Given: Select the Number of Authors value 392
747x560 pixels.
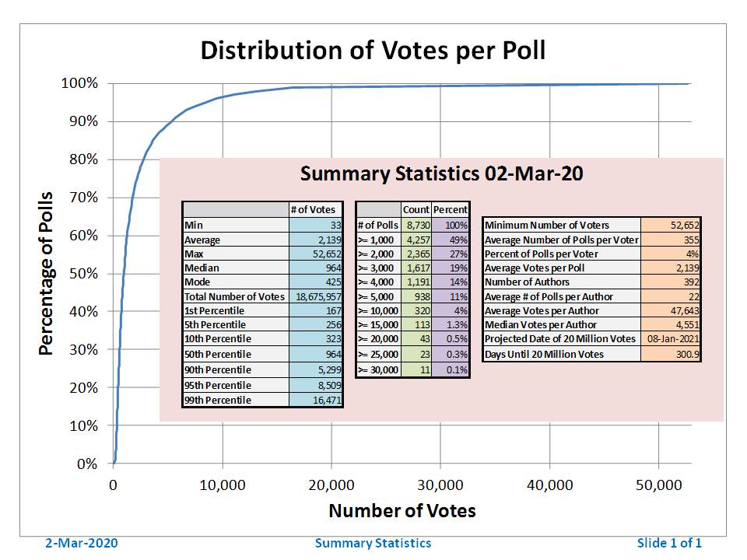Looking at the screenshot, I should 671,282.
